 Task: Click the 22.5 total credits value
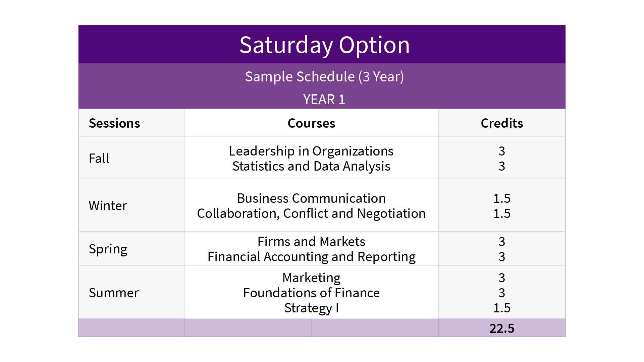(502, 328)
